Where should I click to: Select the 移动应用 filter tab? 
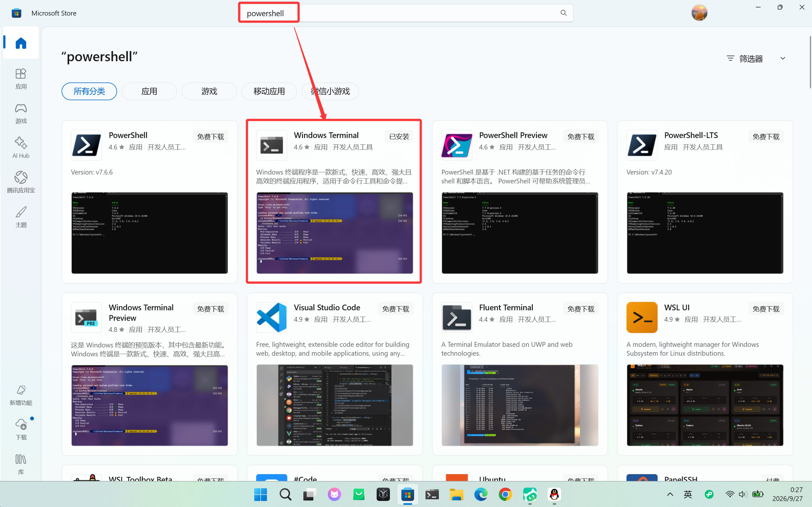tap(269, 91)
